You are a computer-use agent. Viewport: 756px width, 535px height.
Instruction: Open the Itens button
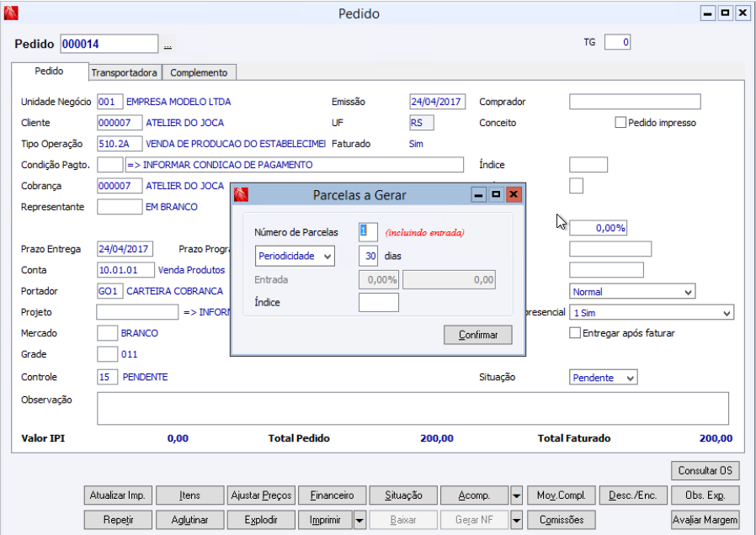point(189,495)
